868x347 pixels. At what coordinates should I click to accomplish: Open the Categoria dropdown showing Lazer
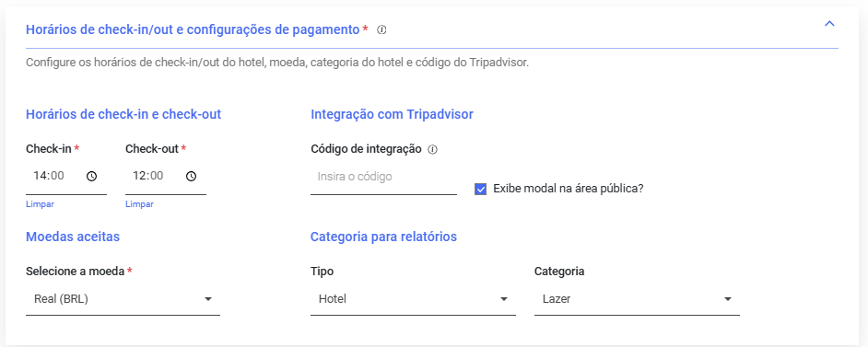pos(637,299)
